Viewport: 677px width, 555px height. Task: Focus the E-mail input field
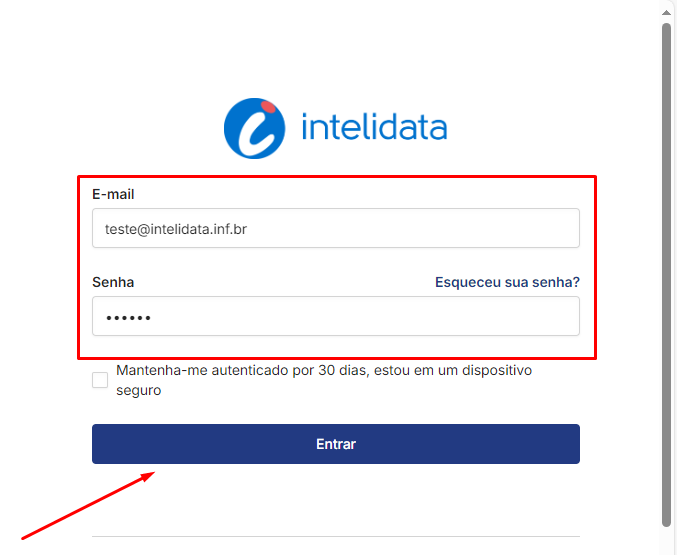[335, 228]
